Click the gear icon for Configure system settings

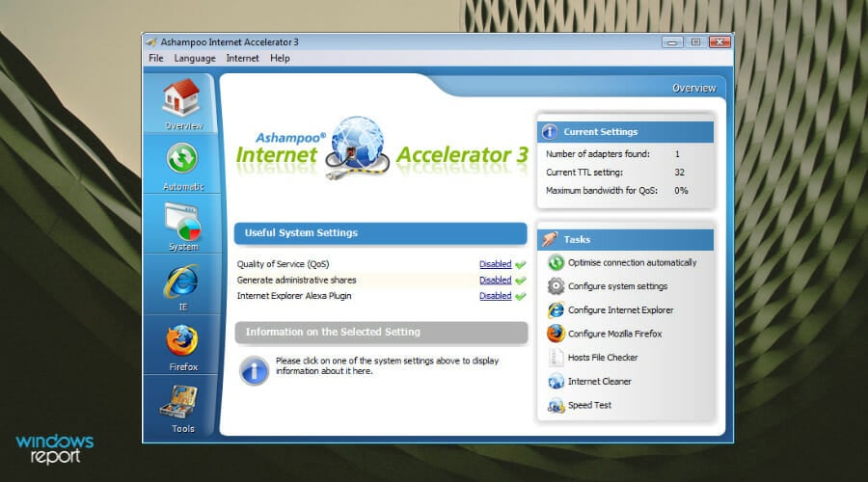(556, 286)
